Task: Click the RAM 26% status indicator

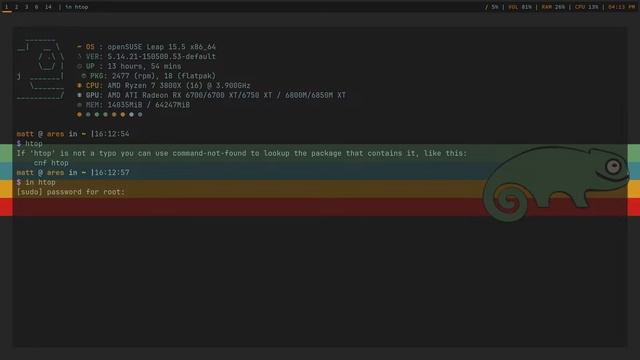Action: 553,7
